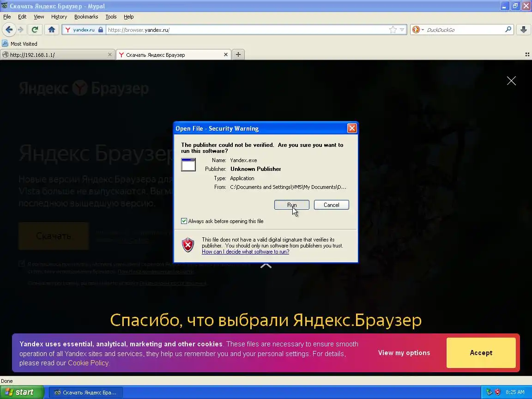Open the Most Visited bookmarks folder

click(20, 44)
